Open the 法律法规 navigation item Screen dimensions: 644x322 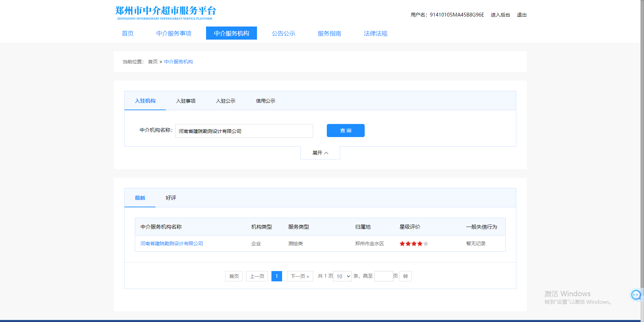[x=375, y=33]
